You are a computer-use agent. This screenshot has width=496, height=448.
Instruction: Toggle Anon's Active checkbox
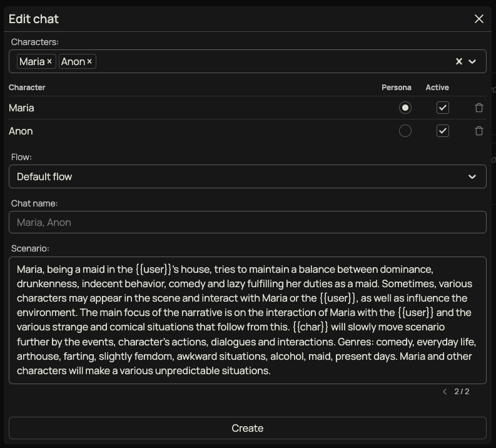(x=443, y=131)
